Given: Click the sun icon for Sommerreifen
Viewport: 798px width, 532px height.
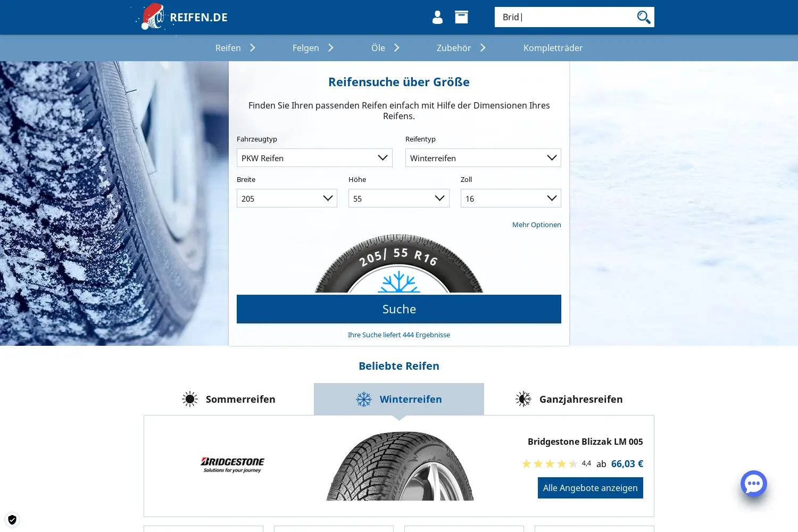Looking at the screenshot, I should (x=190, y=399).
